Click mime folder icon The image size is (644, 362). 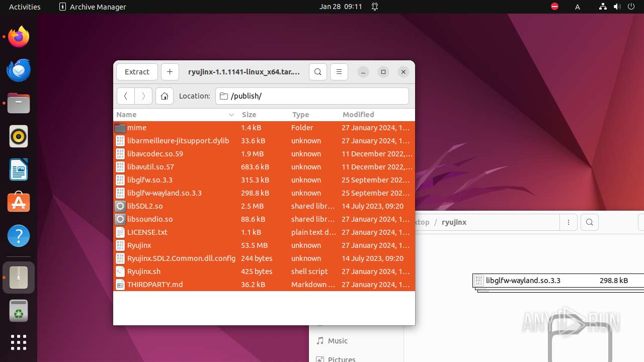coord(120,128)
